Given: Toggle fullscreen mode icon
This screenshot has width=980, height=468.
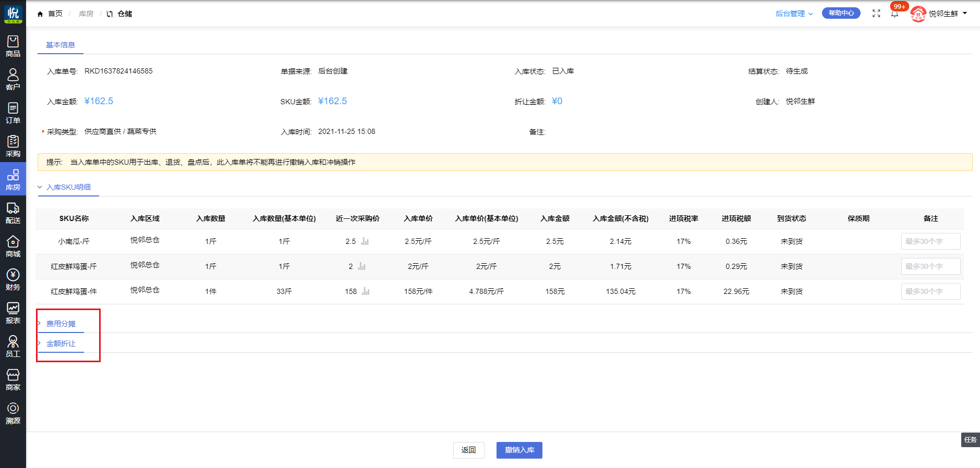Looking at the screenshot, I should [876, 14].
